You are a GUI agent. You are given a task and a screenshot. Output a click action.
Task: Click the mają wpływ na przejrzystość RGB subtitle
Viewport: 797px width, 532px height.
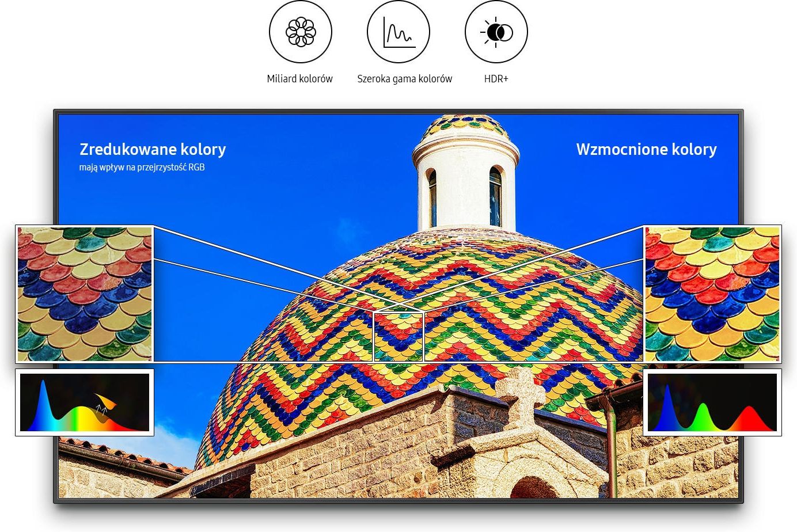pyautogui.click(x=142, y=168)
